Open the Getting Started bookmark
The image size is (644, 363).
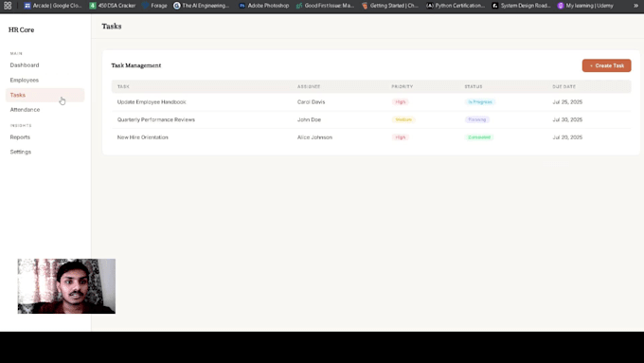(390, 6)
